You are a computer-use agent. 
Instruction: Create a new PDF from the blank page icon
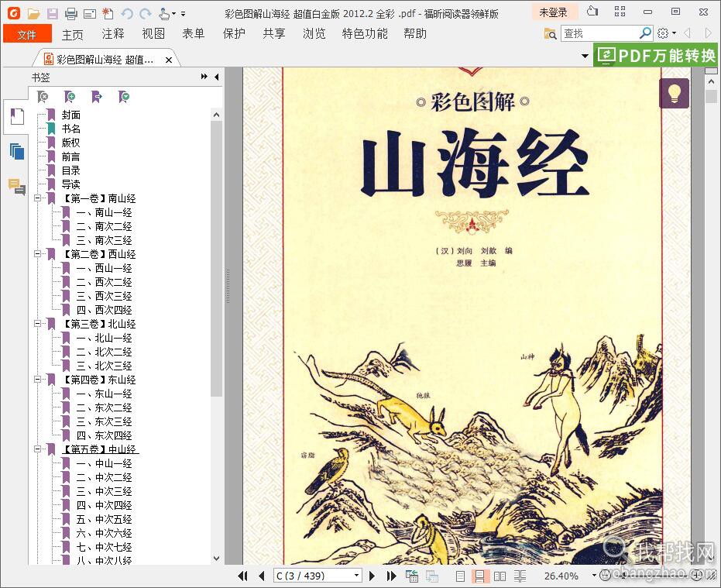[x=108, y=14]
